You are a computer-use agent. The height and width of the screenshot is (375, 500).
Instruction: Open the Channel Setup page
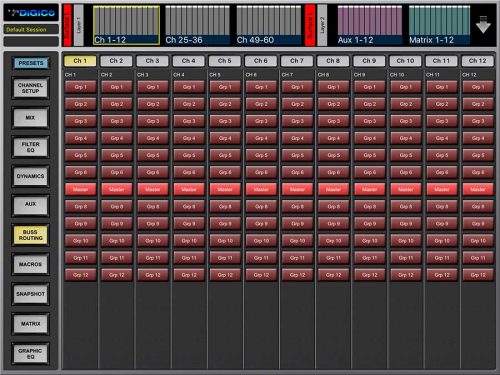click(x=30, y=88)
